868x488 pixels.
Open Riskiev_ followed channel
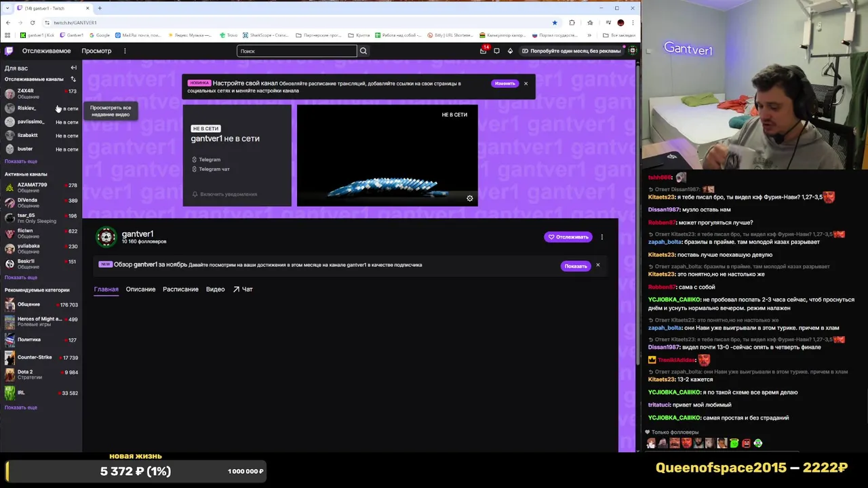tap(41, 108)
